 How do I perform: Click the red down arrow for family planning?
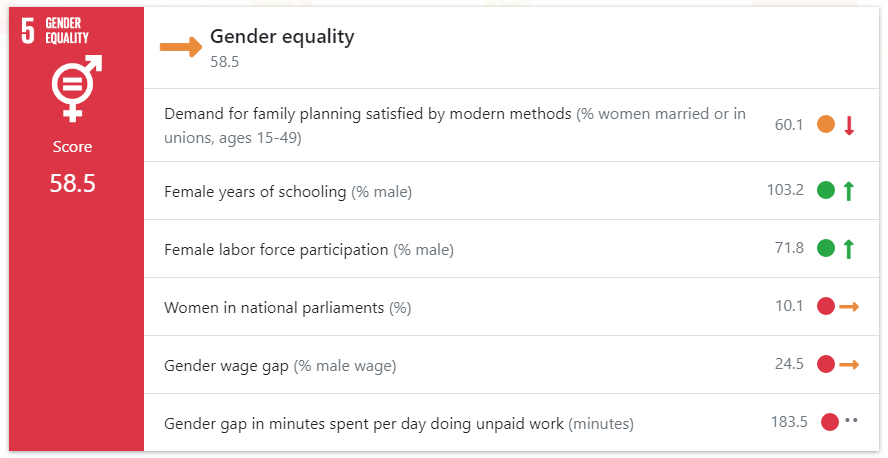tap(848, 125)
